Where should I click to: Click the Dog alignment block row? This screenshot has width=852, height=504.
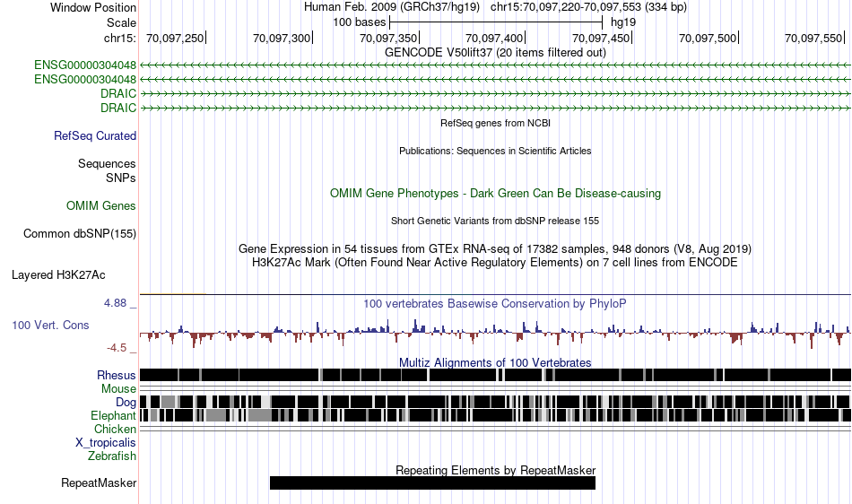pos(495,402)
